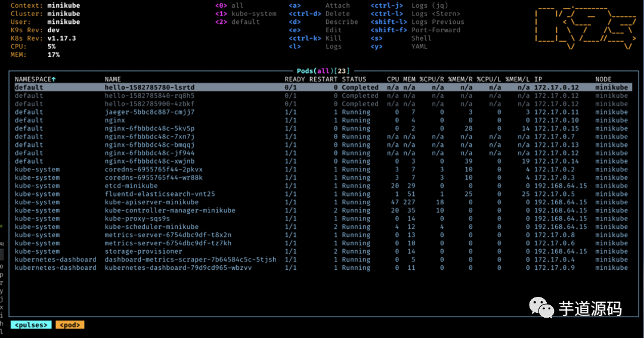Choose the <1> kube-system namespace shortcut
The width and height of the screenshot is (644, 338).
[246, 14]
